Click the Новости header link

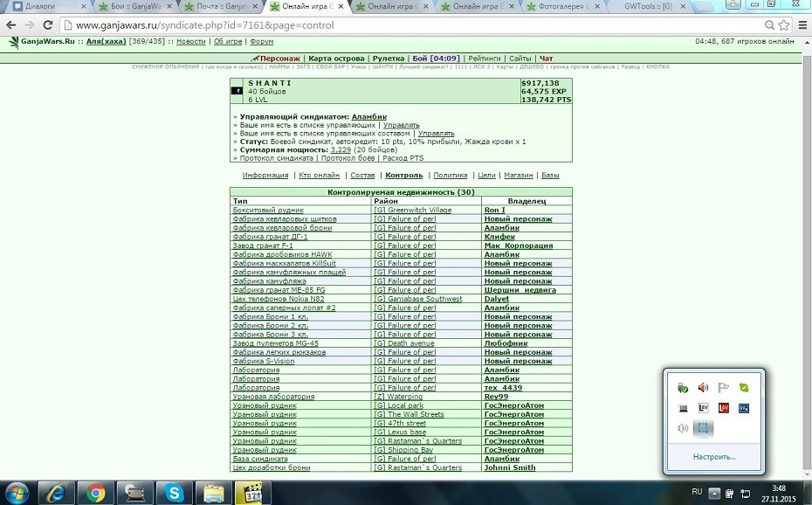[190, 41]
